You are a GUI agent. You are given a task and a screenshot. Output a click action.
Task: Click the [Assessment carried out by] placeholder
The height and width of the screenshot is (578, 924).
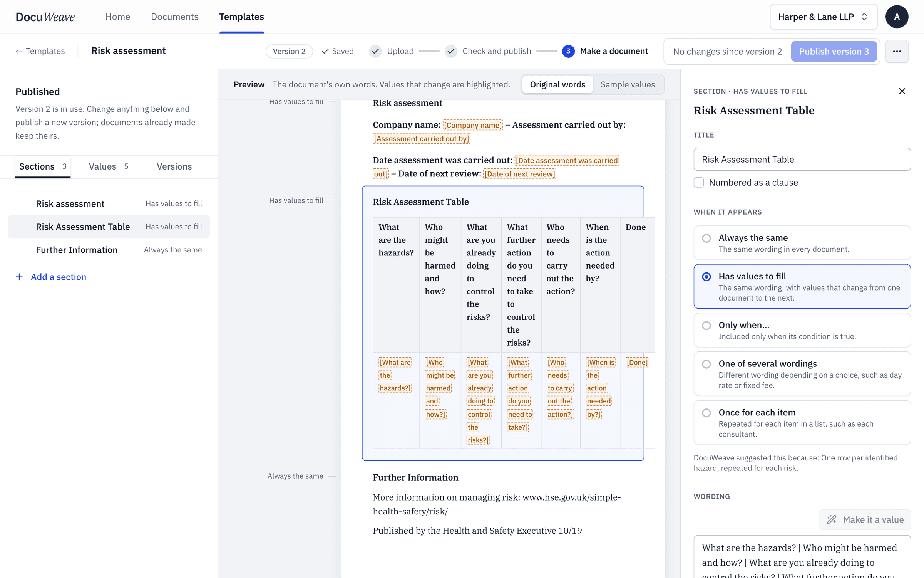click(x=422, y=139)
